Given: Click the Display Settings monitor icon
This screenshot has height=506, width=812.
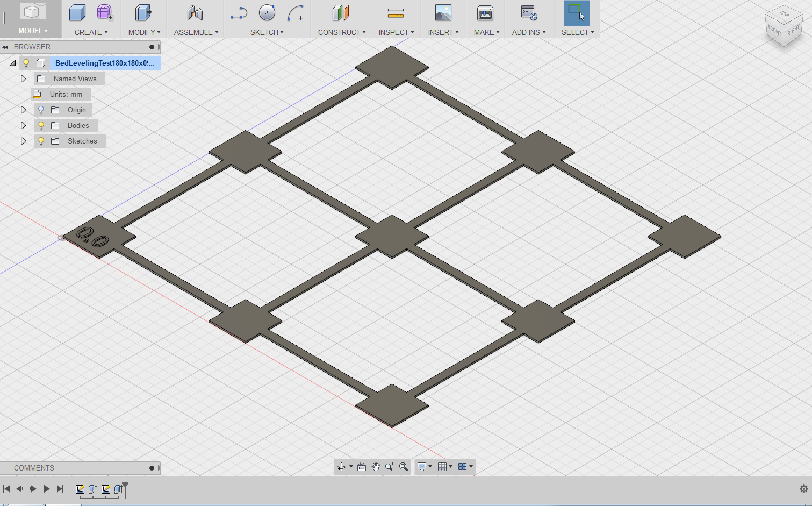Looking at the screenshot, I should pos(422,467).
